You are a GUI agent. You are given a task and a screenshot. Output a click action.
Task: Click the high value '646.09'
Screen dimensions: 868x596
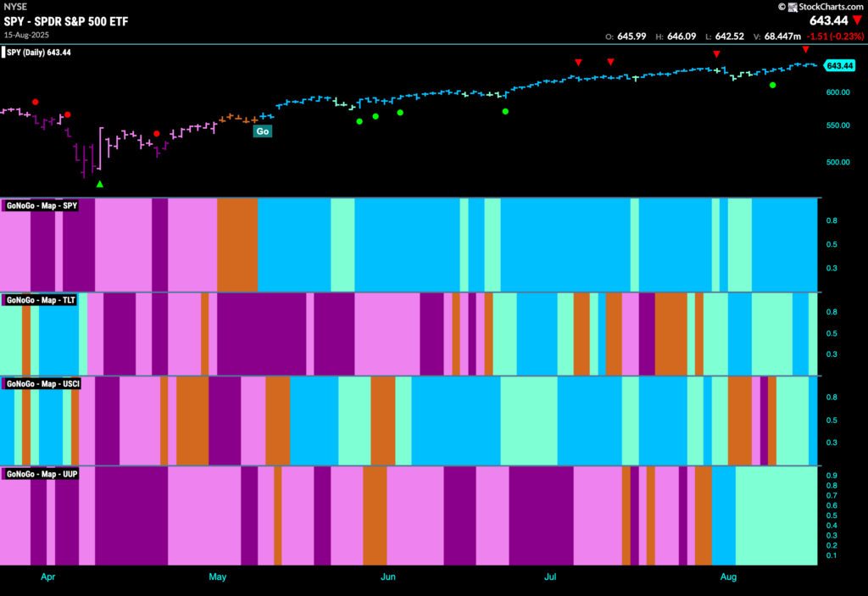coord(682,36)
